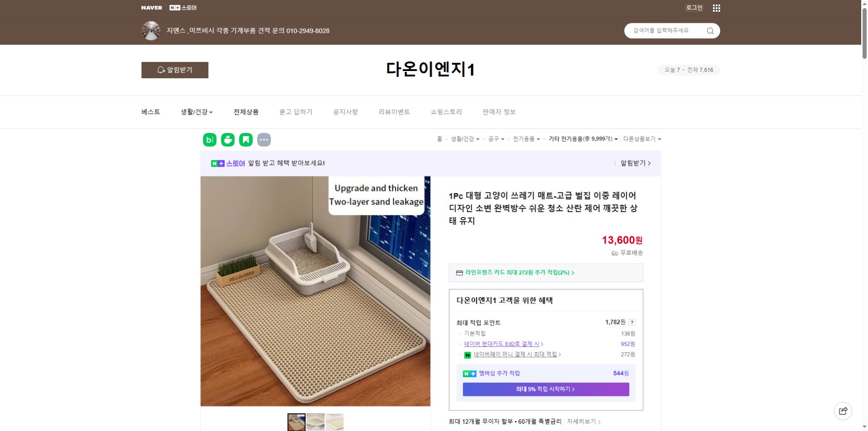Share product to Naver Cafe

228,140
